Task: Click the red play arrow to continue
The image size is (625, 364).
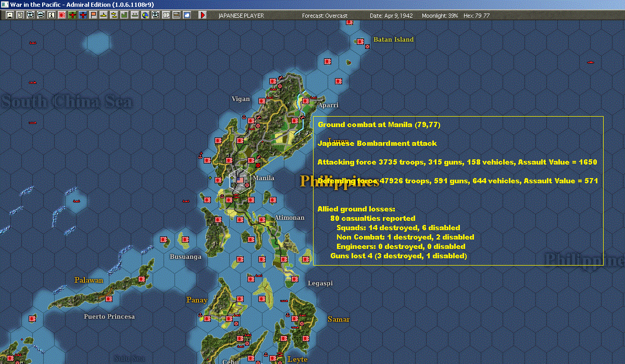Action: [x=203, y=15]
